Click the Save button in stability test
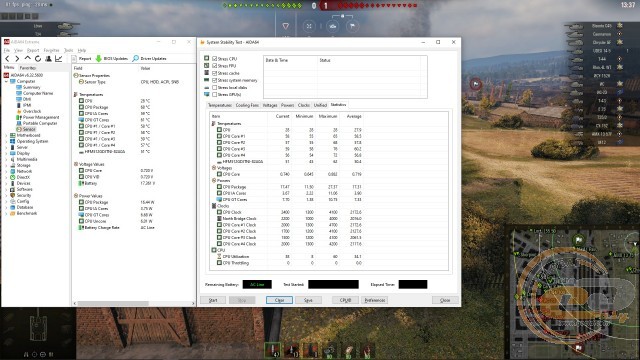Image resolution: width=640 pixels, height=360 pixels. (x=308, y=300)
